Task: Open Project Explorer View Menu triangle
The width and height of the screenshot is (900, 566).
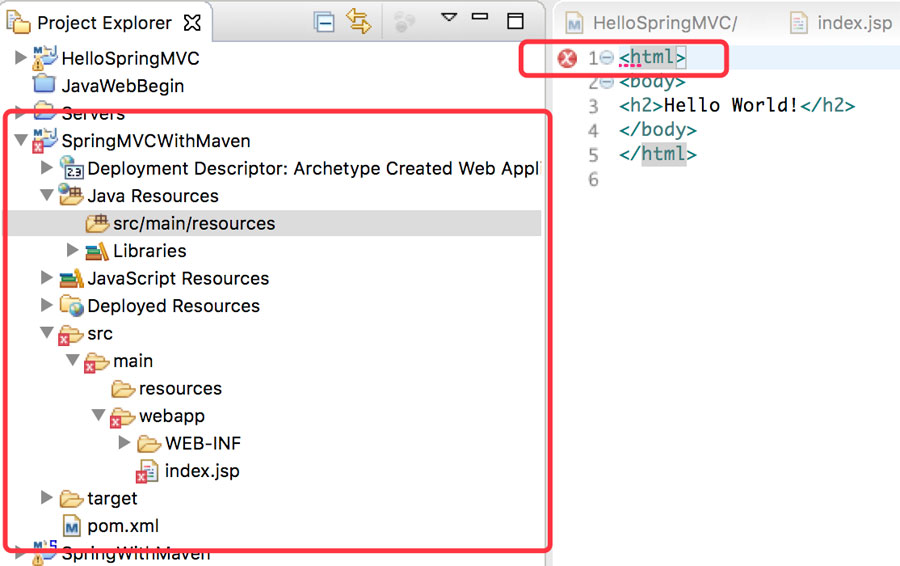Action: [x=449, y=17]
